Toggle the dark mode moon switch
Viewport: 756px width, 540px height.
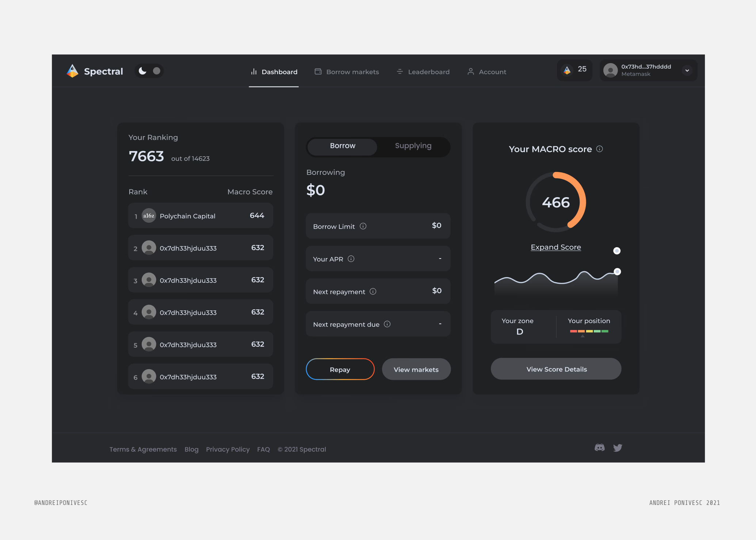coord(149,71)
